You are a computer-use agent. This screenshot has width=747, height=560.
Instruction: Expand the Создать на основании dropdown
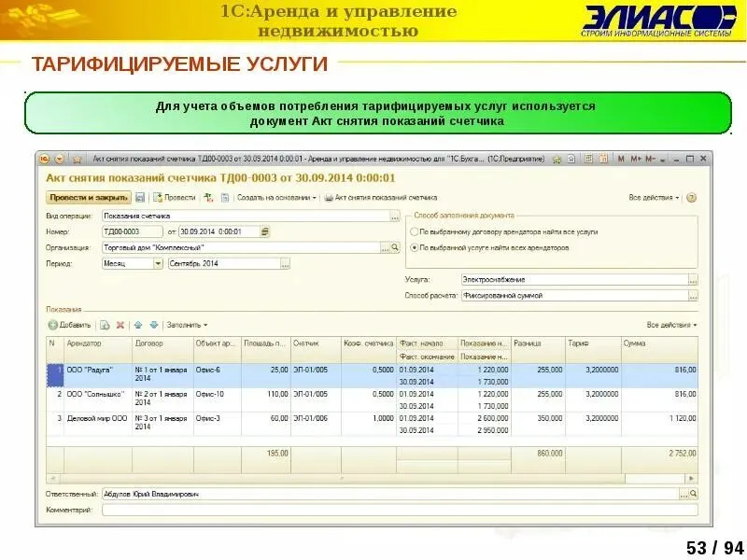[276, 198]
